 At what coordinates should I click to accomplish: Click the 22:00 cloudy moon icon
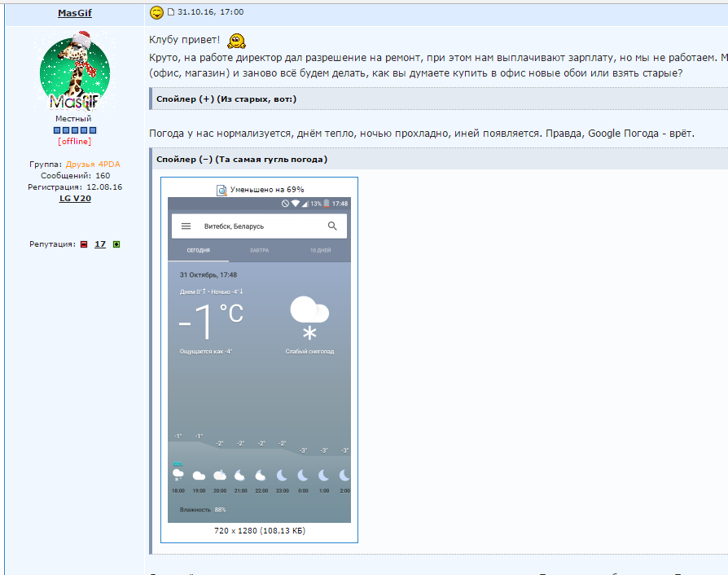click(261, 475)
